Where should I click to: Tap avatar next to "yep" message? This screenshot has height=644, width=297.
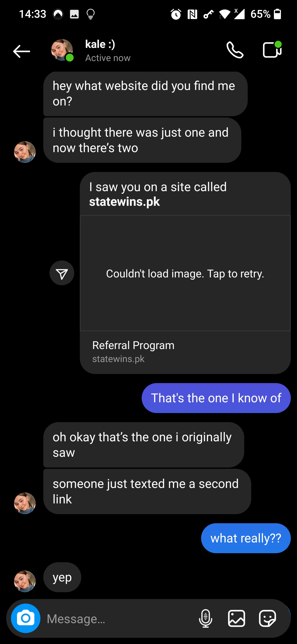(x=25, y=581)
